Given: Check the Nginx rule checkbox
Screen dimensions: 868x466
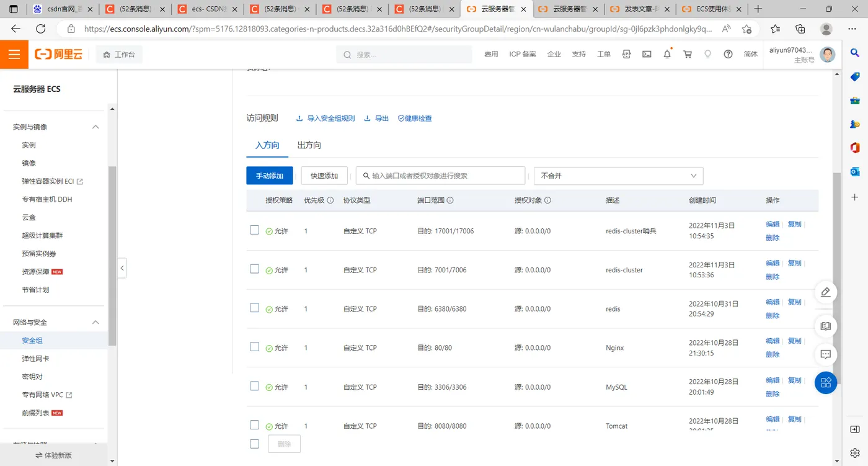Looking at the screenshot, I should tap(254, 347).
